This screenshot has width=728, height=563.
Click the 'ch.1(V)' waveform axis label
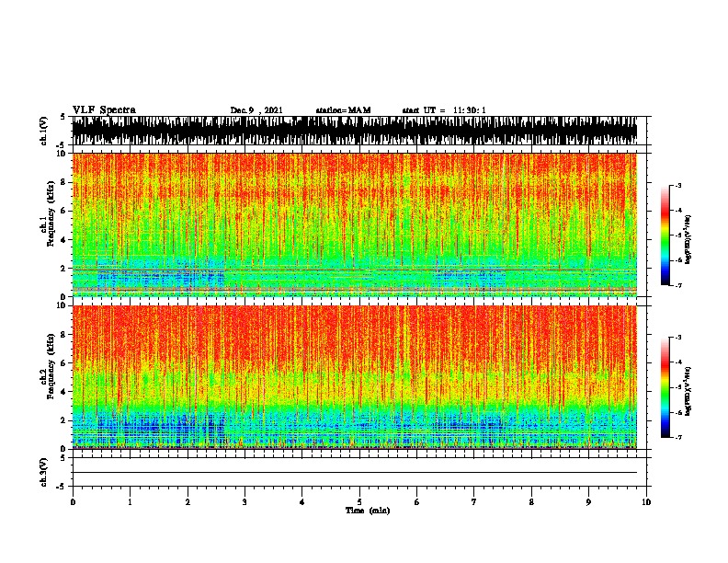[x=44, y=131]
